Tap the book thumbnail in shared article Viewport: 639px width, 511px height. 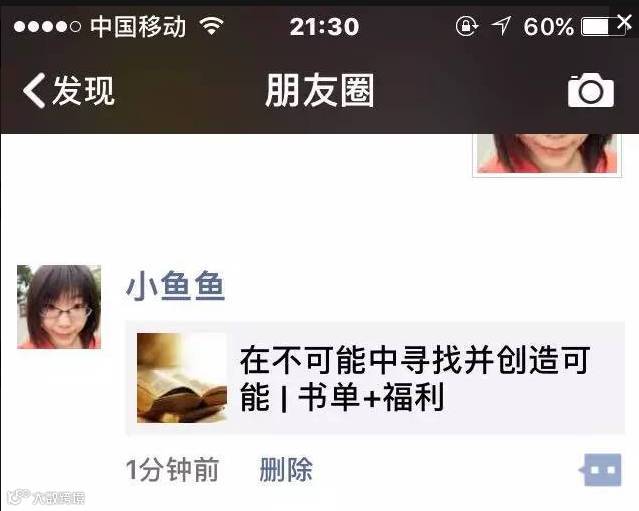(182, 378)
